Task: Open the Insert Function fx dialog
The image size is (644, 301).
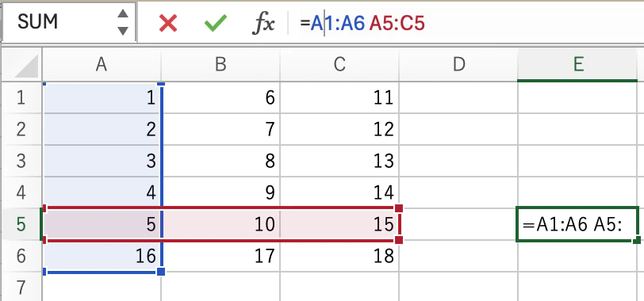Action: 263,23
